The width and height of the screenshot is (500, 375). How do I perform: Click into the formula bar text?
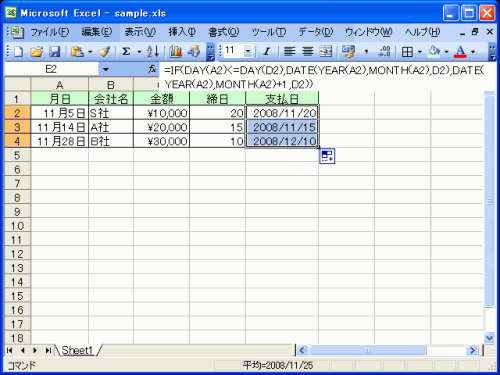325,77
